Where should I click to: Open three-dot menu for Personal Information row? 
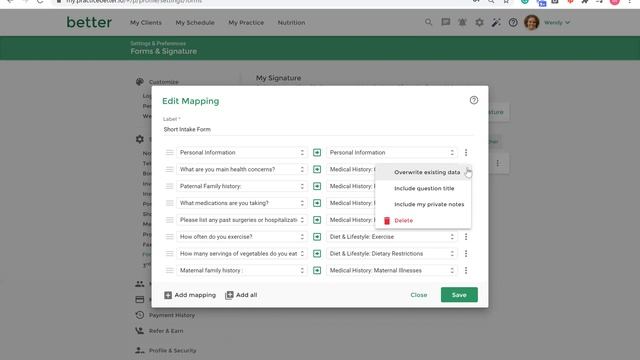click(x=466, y=153)
